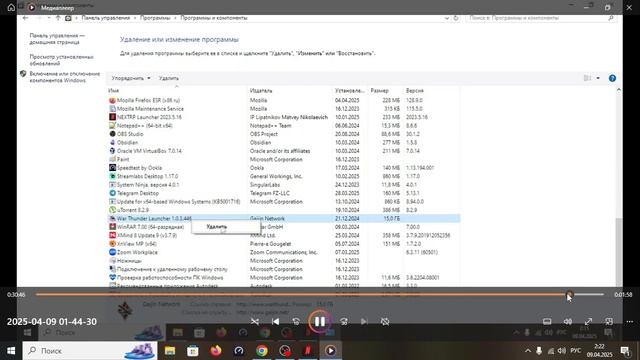
Task: Switch to mini player view
Action: (x=609, y=322)
